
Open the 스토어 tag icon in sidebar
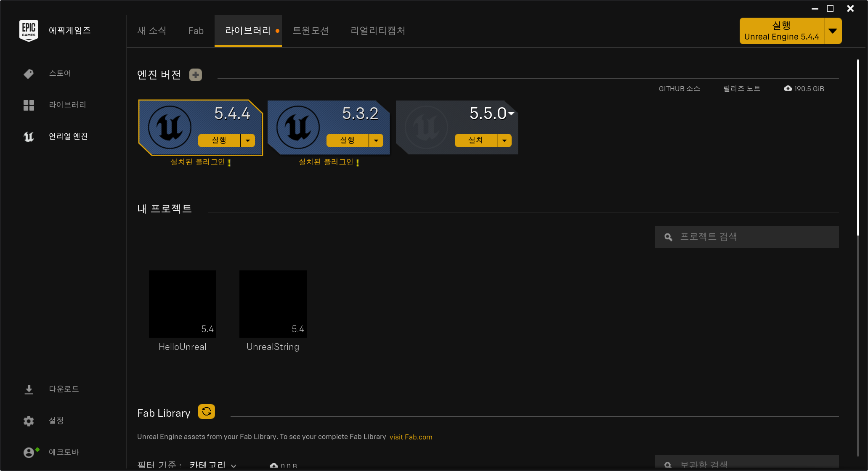pyautogui.click(x=29, y=74)
